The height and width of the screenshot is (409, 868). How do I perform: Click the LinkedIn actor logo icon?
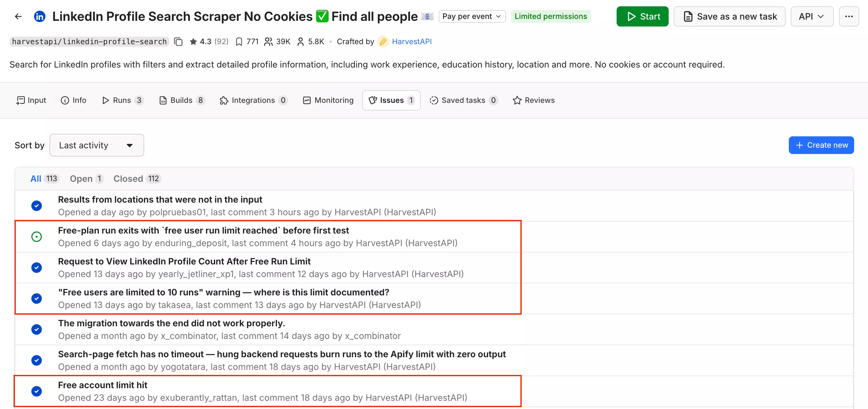point(40,16)
